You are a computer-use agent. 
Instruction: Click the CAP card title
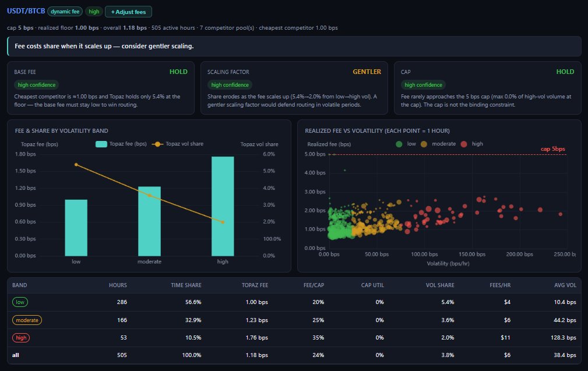406,72
